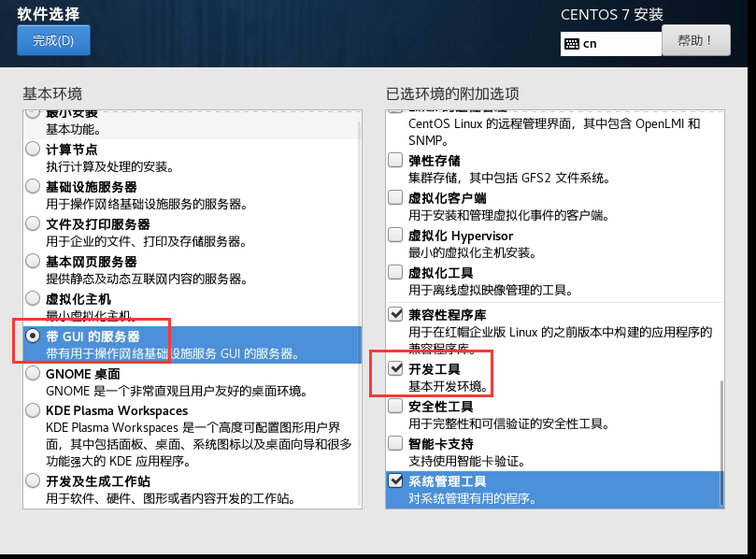This screenshot has height=559, width=756.
Task: Select the 带 GUI 的服务器 radio button
Action: tap(33, 336)
